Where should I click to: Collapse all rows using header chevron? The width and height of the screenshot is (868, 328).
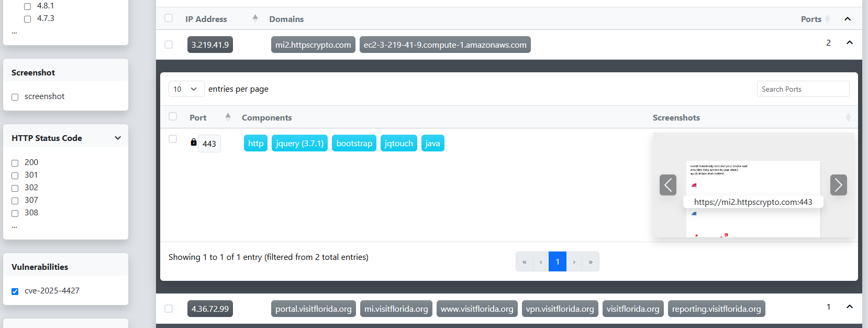click(848, 19)
